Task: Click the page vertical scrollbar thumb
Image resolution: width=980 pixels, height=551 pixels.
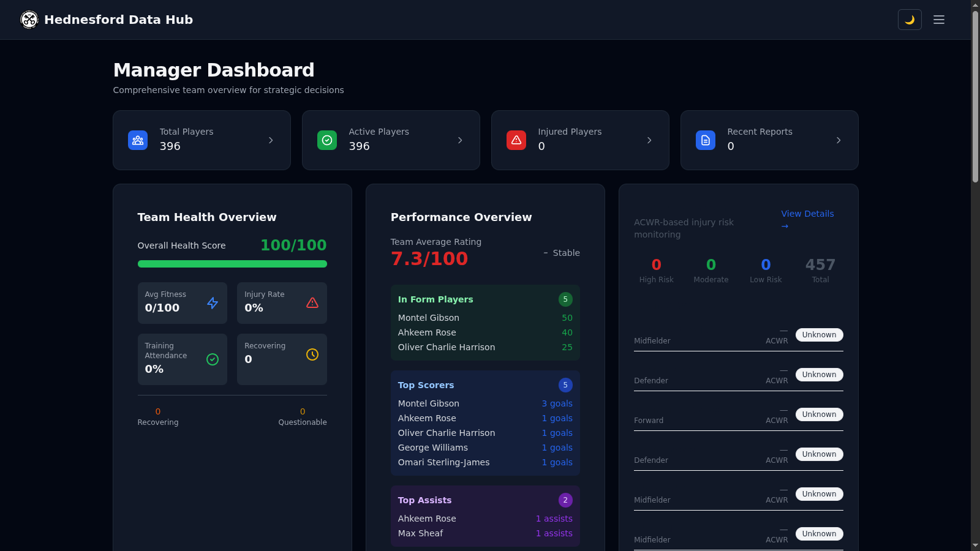Action: (975, 96)
